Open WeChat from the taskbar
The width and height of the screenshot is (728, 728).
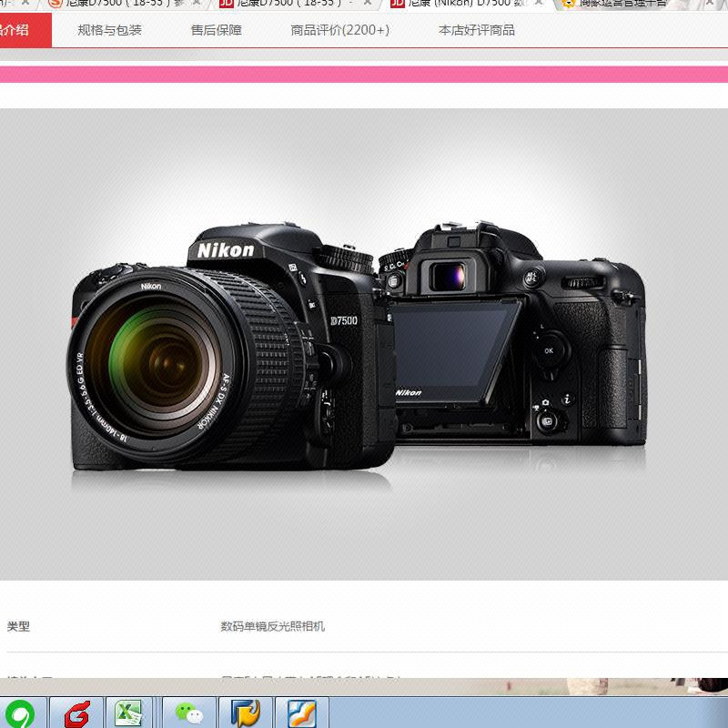(x=188, y=713)
